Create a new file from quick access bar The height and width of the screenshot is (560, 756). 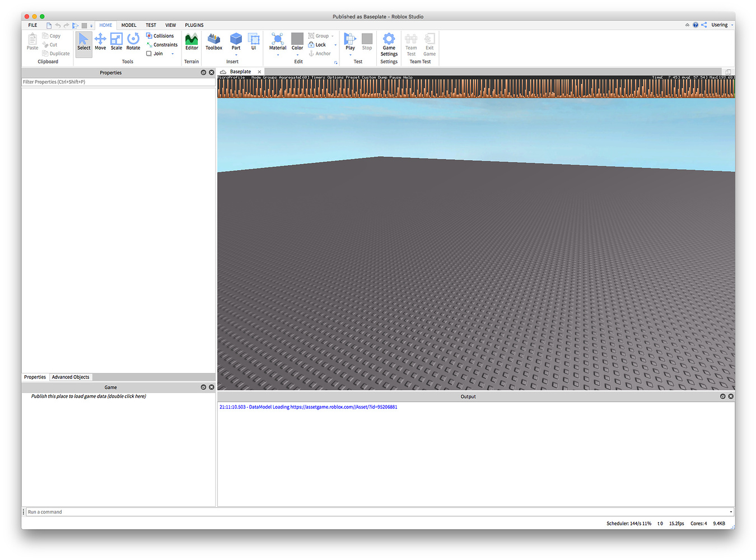tap(49, 25)
